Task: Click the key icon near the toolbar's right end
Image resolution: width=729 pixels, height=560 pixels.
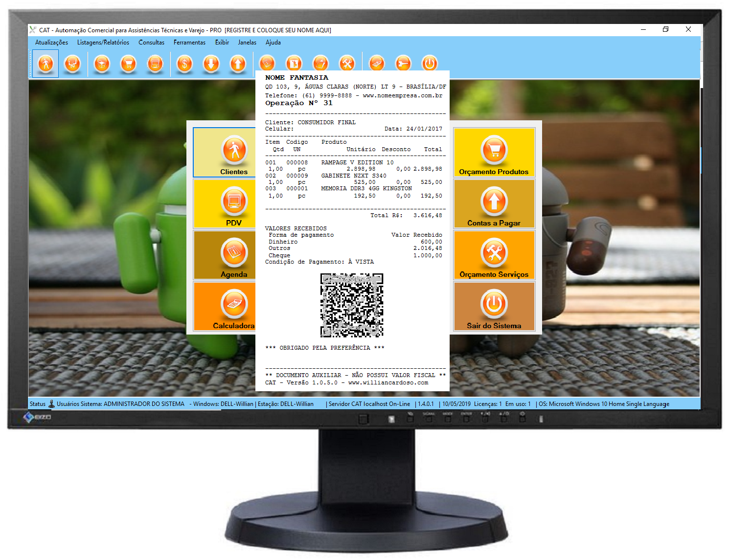Action: [404, 63]
